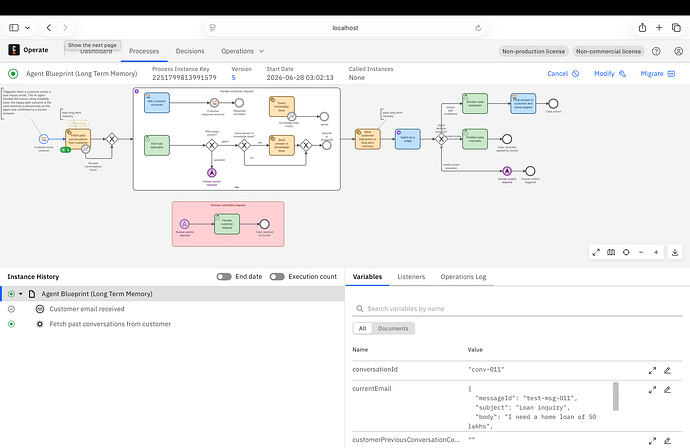690x448 pixels.
Task: Select the Documents filter option
Action: (x=393, y=328)
